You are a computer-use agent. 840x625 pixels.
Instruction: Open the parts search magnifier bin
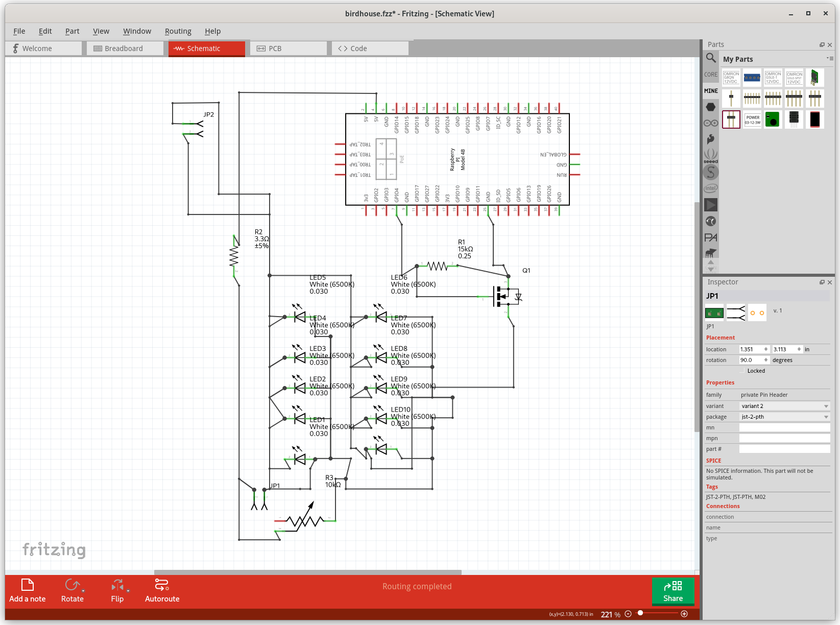711,58
